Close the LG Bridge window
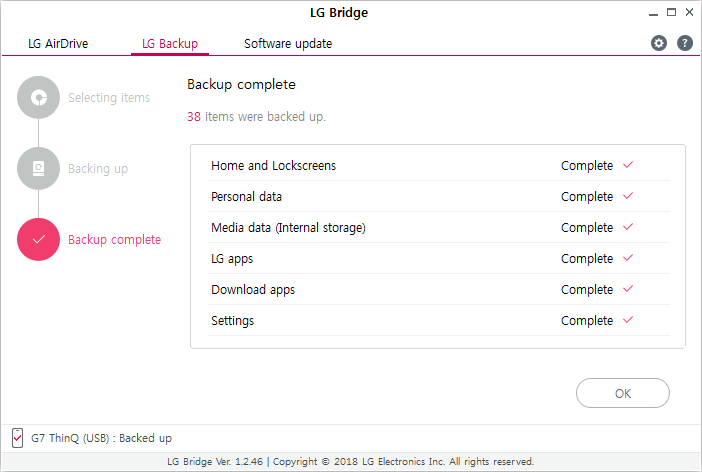 [689, 13]
